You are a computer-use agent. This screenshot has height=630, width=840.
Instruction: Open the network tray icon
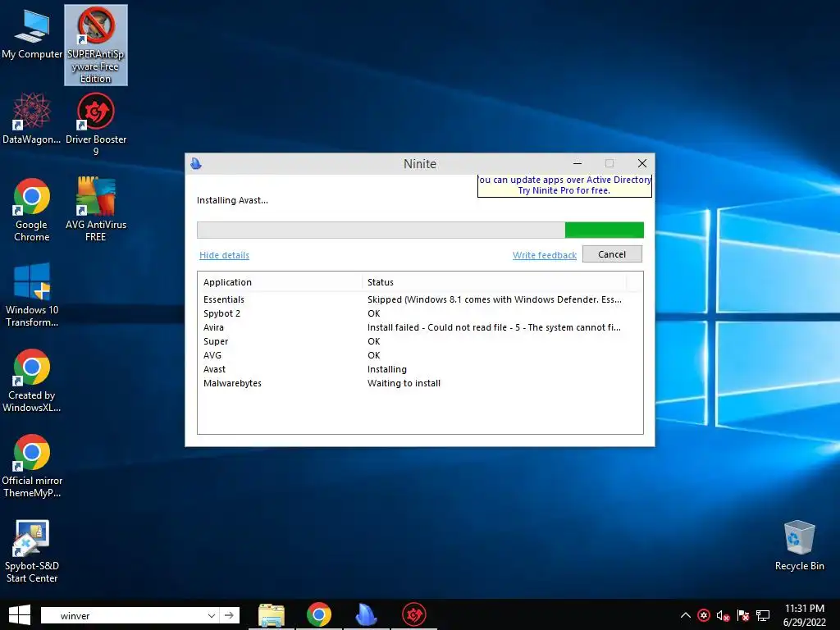click(x=763, y=615)
